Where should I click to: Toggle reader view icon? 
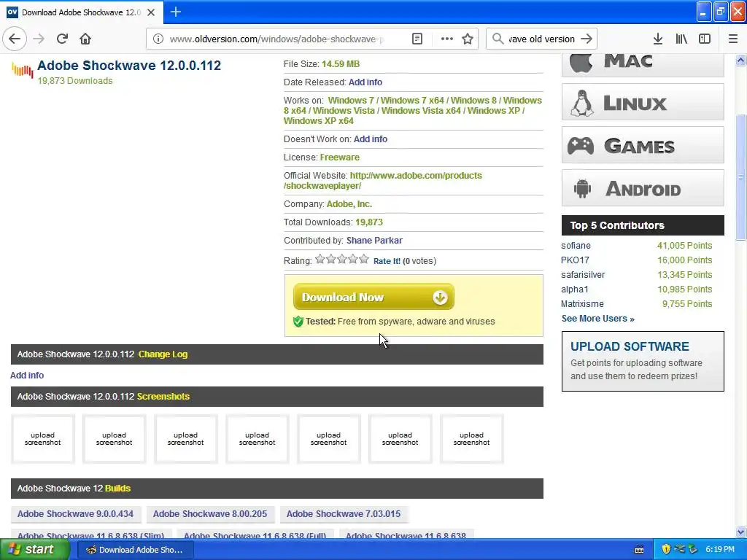pos(417,39)
